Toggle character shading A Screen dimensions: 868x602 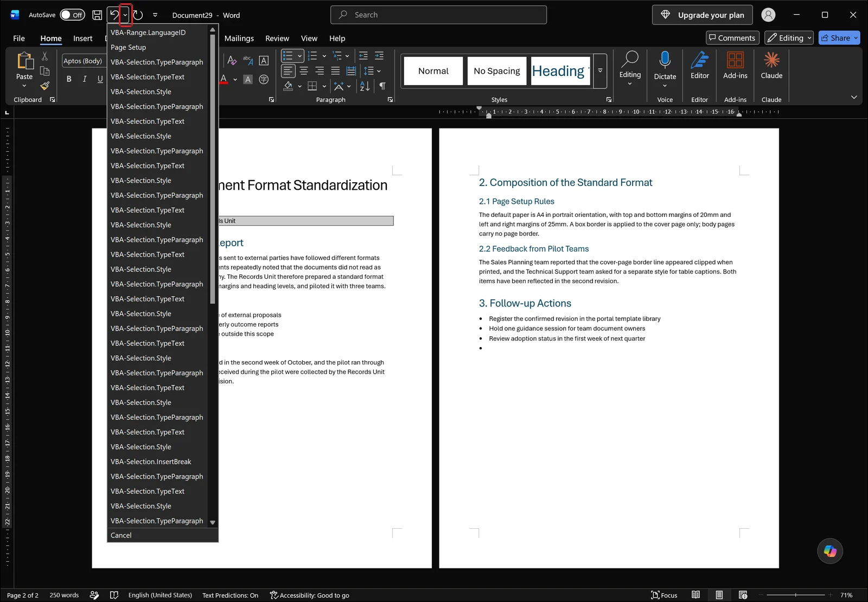click(x=248, y=79)
